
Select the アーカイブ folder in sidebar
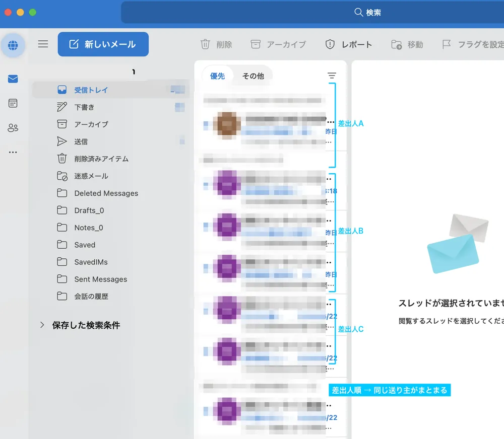111,124
